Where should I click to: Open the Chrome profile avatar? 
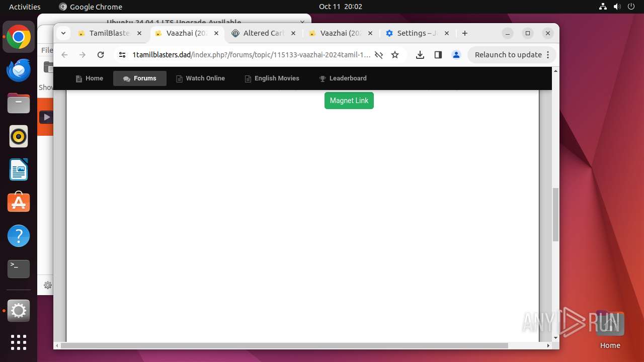coord(456,55)
